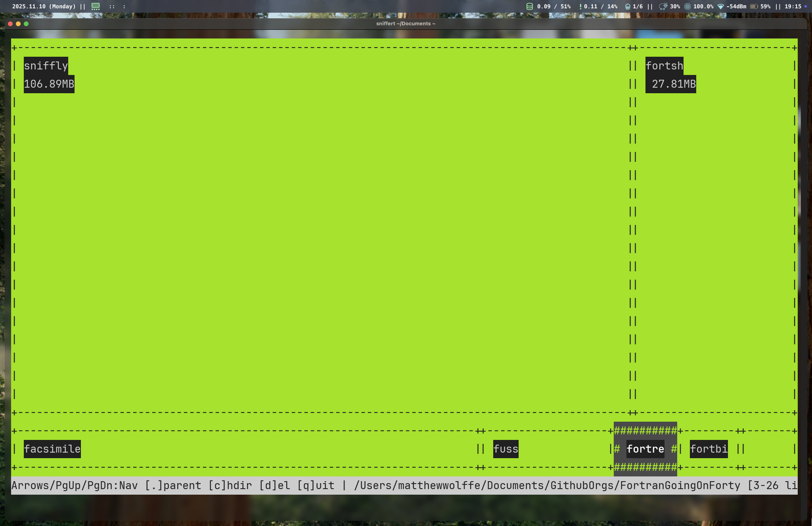Screen dimensions: 812x526
Task: Click the date 2025.11.10 (Monday)
Action: [x=44, y=6]
